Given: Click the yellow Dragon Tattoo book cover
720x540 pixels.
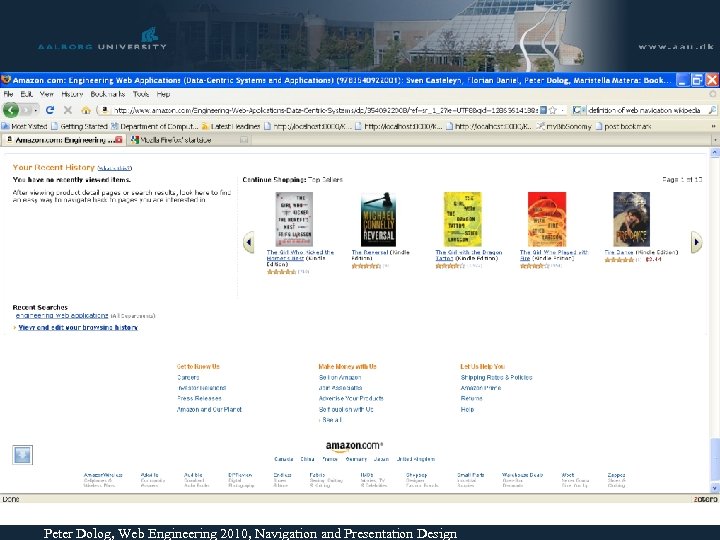Looking at the screenshot, I should (x=462, y=219).
